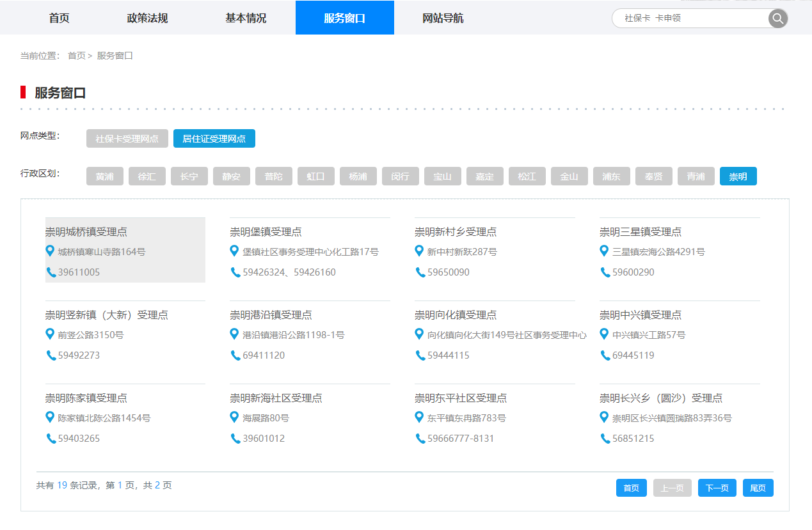Click phone icon beside 39611005
This screenshot has height=530, width=812.
[51, 272]
